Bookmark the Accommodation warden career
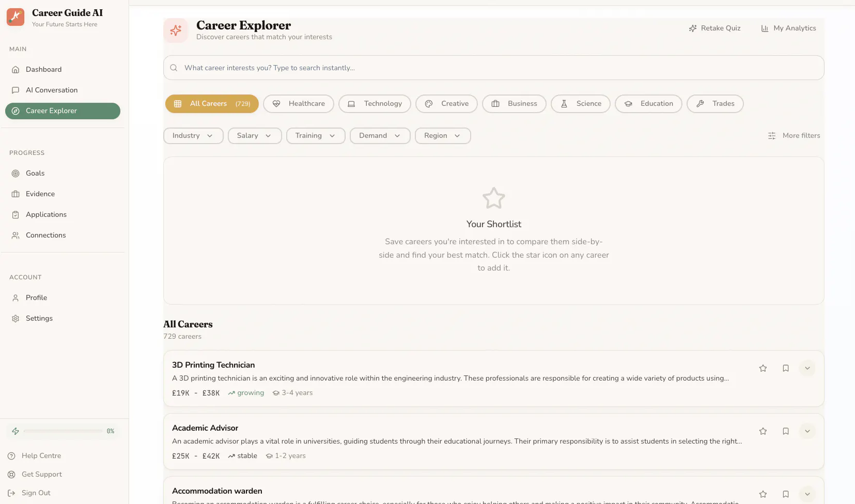 (786, 494)
